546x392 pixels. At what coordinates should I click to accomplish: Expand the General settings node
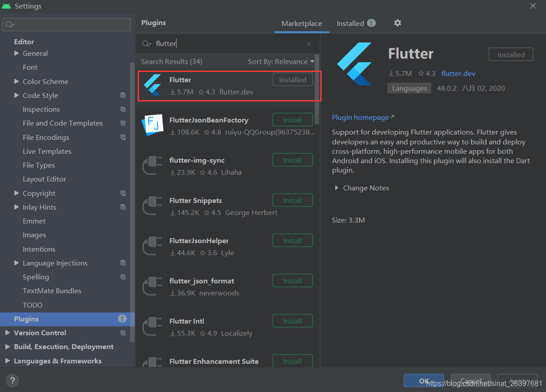(x=17, y=53)
